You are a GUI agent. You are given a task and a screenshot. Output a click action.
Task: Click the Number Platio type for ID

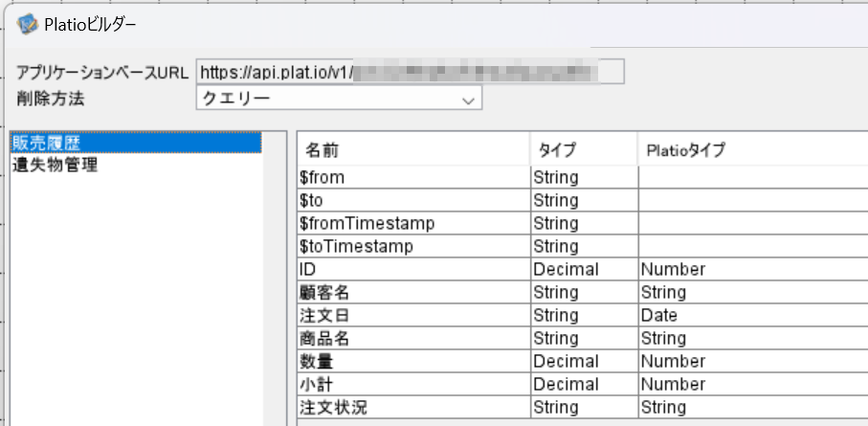pyautogui.click(x=753, y=269)
